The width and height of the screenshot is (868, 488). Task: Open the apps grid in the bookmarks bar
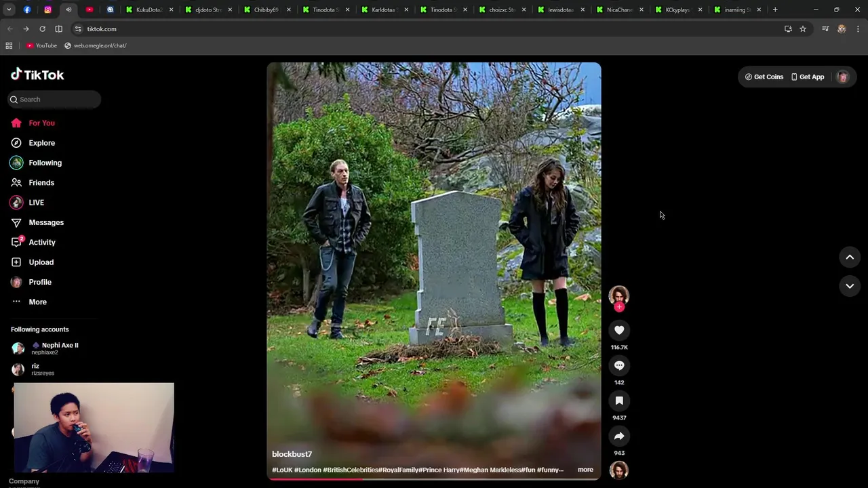pyautogui.click(x=9, y=45)
